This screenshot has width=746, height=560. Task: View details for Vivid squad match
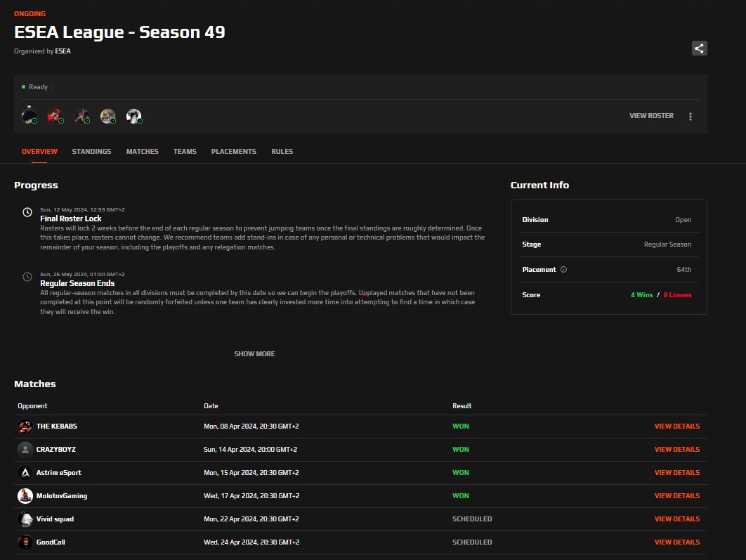[x=677, y=519]
